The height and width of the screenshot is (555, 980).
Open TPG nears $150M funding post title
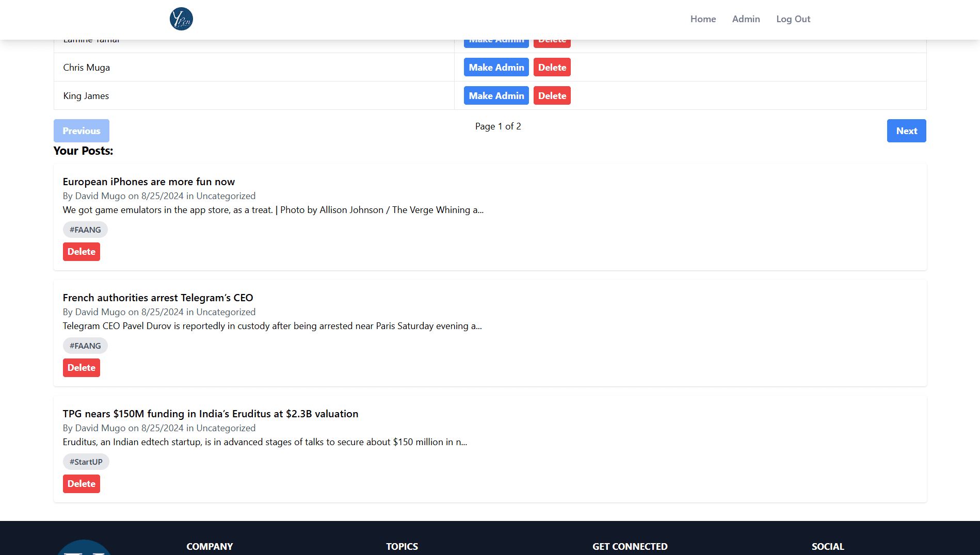pos(211,414)
